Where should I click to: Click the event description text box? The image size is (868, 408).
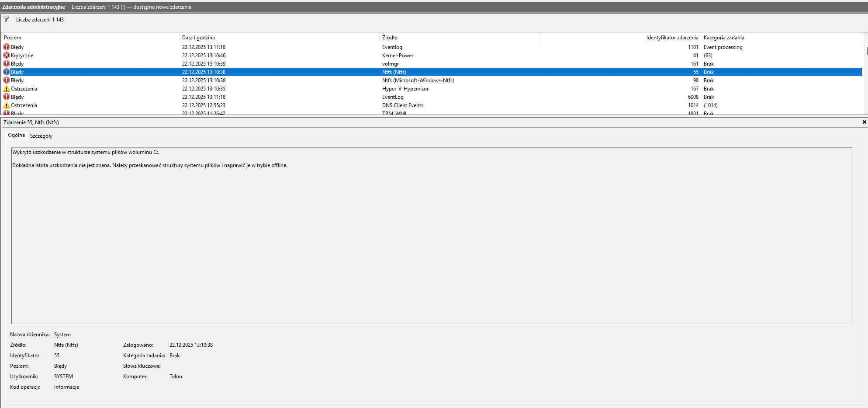coord(432,236)
